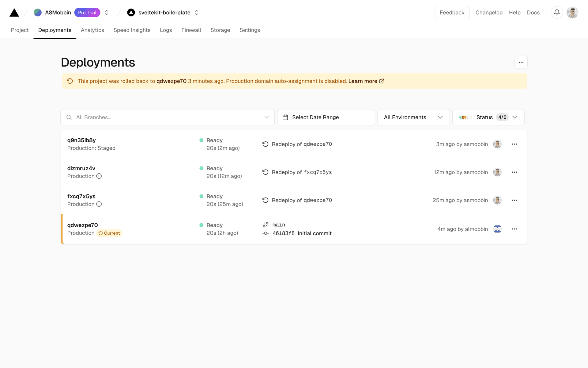Click the status color dots indicator

coord(465,117)
